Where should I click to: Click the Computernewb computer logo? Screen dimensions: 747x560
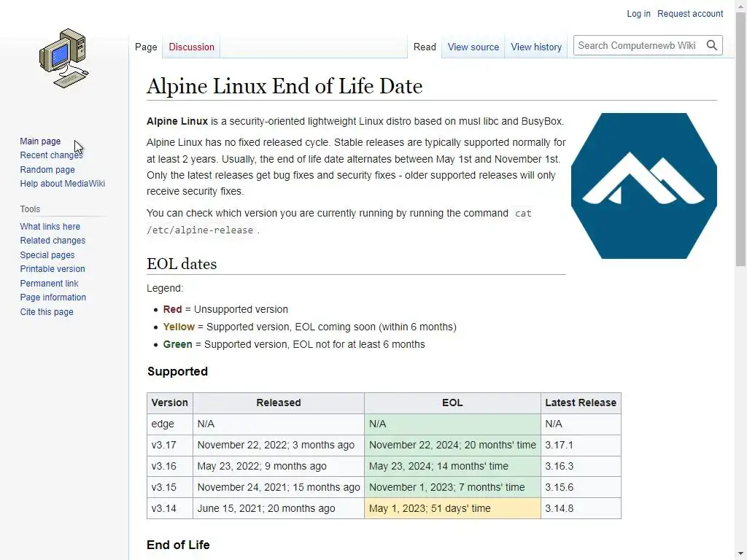click(64, 58)
